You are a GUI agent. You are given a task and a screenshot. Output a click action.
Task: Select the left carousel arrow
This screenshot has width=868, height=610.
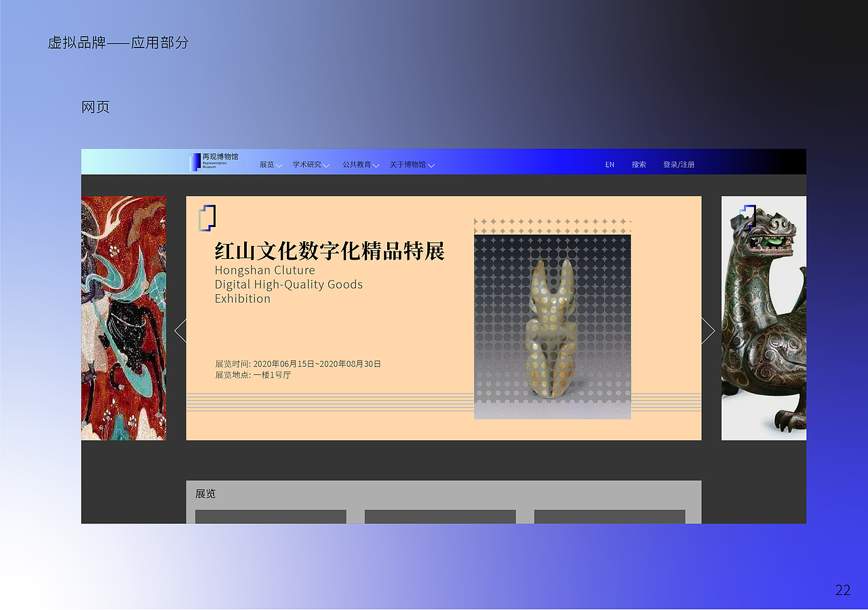(x=178, y=331)
